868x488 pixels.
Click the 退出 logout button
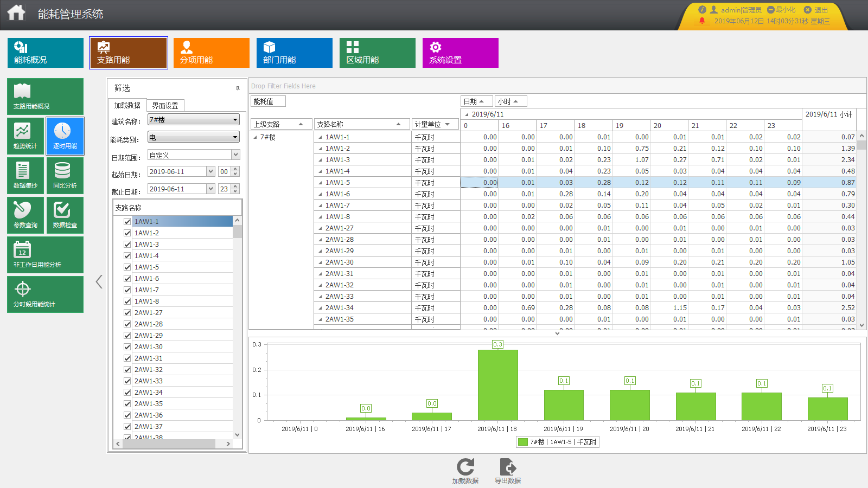pos(816,10)
